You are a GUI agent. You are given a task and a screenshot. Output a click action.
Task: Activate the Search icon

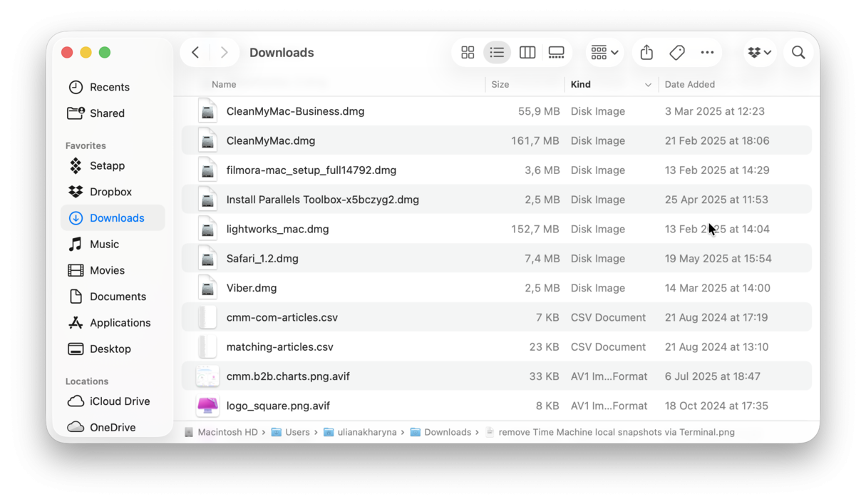[x=798, y=52]
